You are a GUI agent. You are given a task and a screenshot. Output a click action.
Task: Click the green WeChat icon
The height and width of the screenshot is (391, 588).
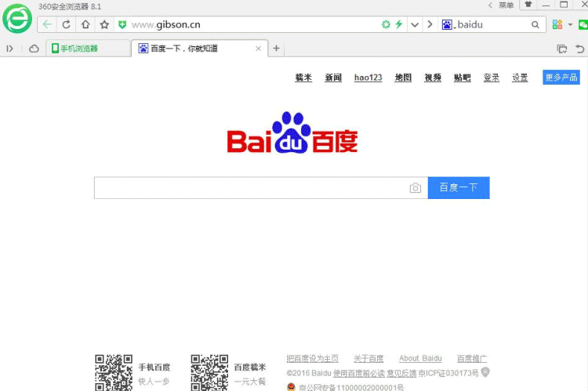coord(583,25)
